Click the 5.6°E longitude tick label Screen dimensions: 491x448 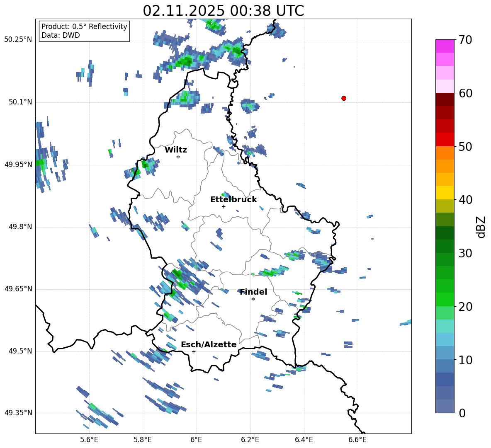(x=89, y=439)
